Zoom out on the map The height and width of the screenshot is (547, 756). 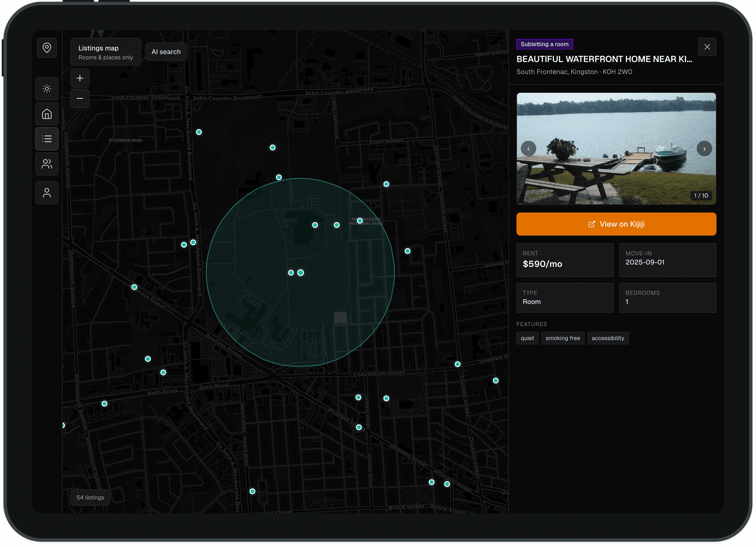[x=80, y=98]
